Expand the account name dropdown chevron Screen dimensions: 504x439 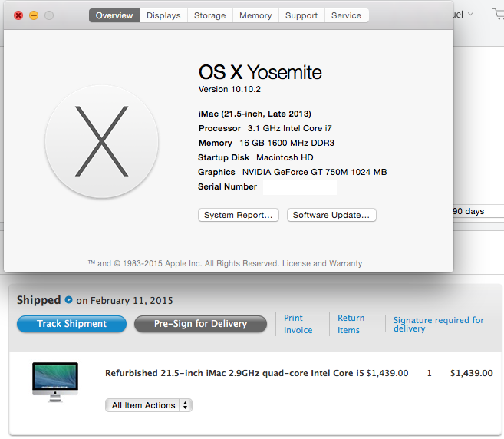(x=470, y=14)
